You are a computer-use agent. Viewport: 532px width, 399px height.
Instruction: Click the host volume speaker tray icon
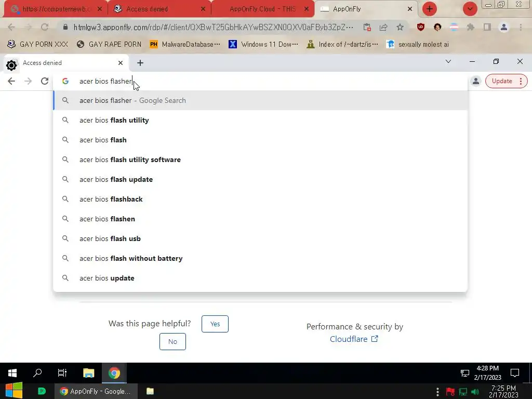click(x=475, y=392)
